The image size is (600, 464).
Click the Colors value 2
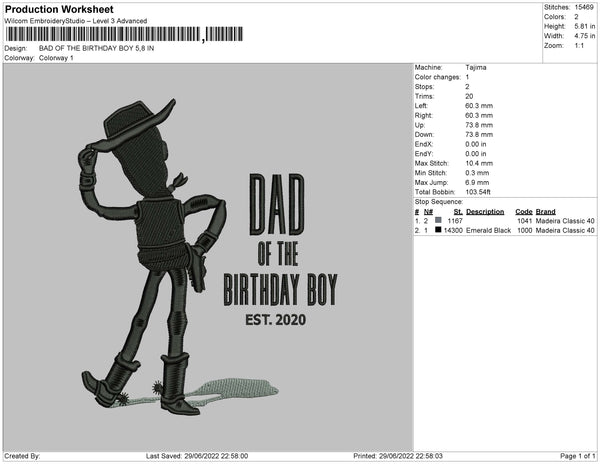pos(576,17)
